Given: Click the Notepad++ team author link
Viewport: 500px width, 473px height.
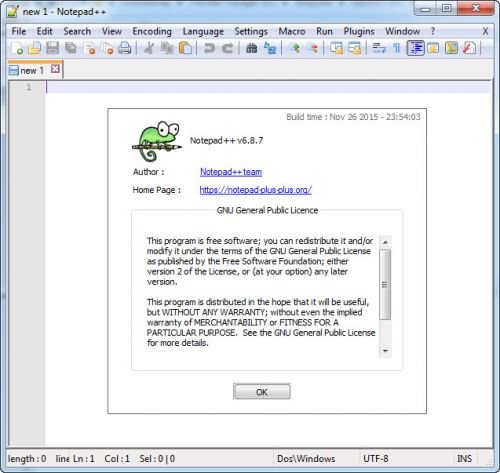Looking at the screenshot, I should 231,172.
